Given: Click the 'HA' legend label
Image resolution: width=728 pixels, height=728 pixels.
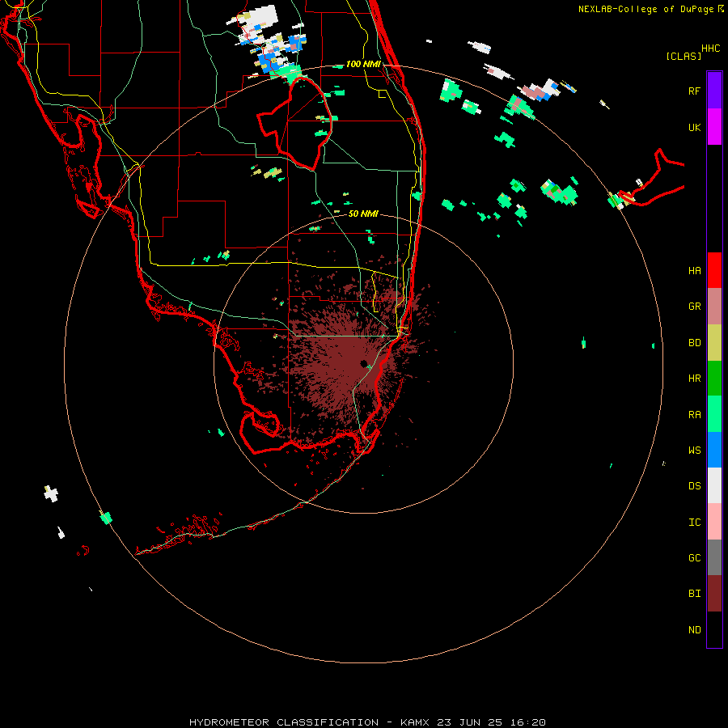Looking at the screenshot, I should click(694, 270).
